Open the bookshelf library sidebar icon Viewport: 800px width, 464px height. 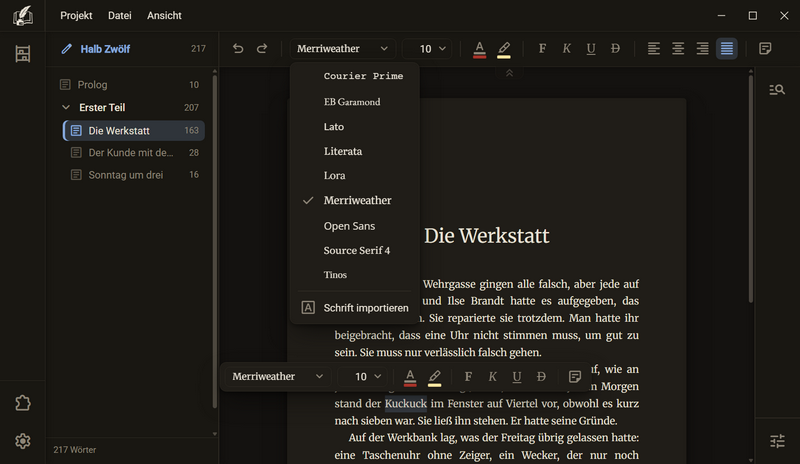[x=22, y=54]
